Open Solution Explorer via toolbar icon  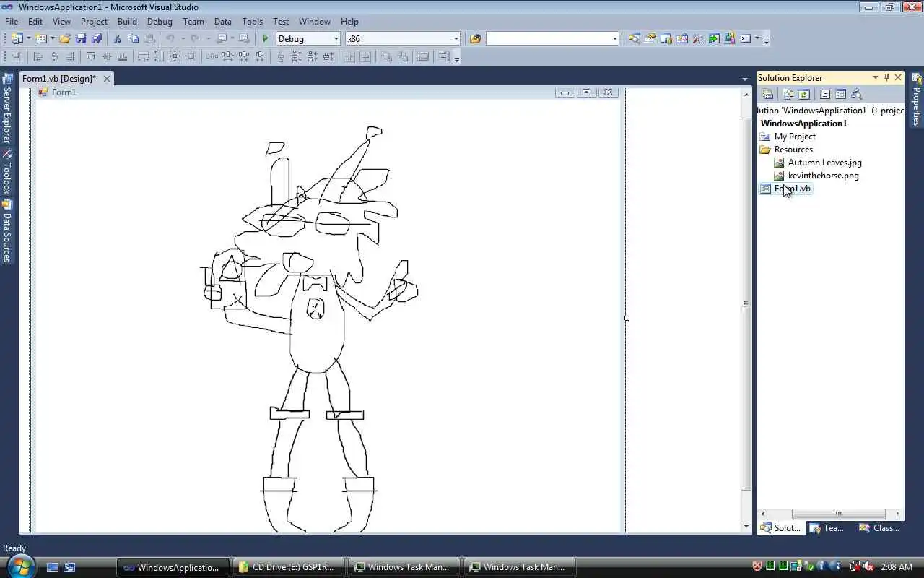(x=635, y=38)
